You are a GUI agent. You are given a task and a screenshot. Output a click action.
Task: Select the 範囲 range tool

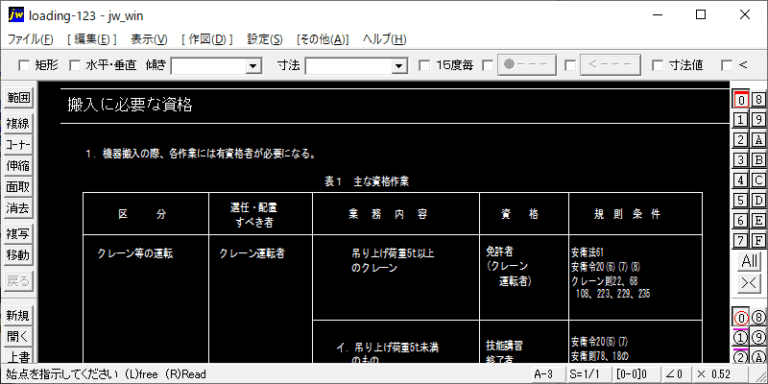(18, 98)
